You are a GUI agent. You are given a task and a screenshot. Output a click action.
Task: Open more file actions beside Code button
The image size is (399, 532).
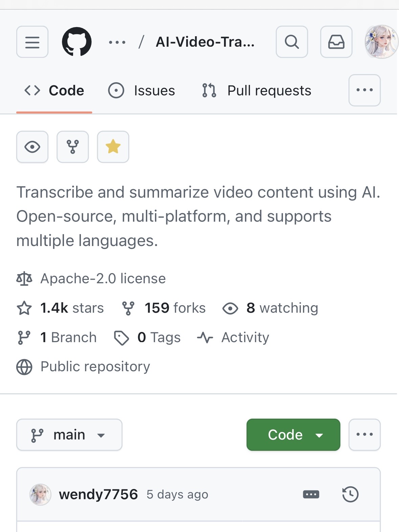[364, 435]
